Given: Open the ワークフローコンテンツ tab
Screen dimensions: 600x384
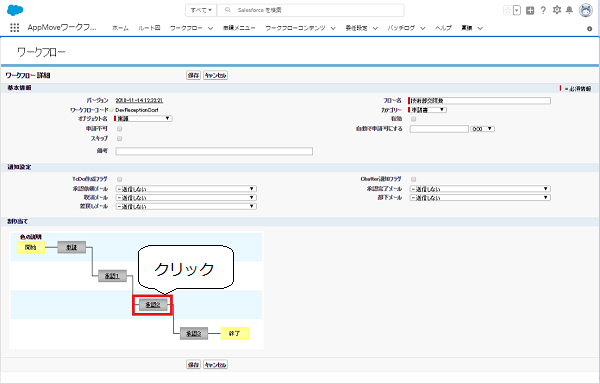Looking at the screenshot, I should coord(295,28).
